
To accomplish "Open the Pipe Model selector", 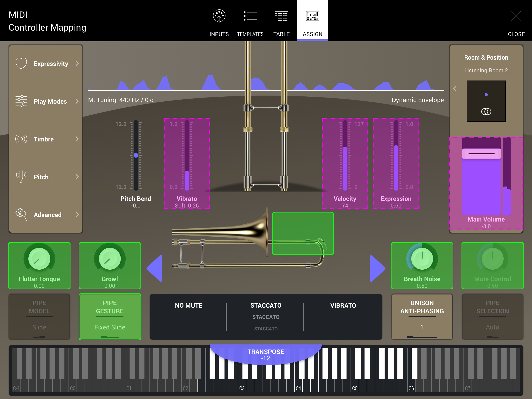I will point(39,316).
